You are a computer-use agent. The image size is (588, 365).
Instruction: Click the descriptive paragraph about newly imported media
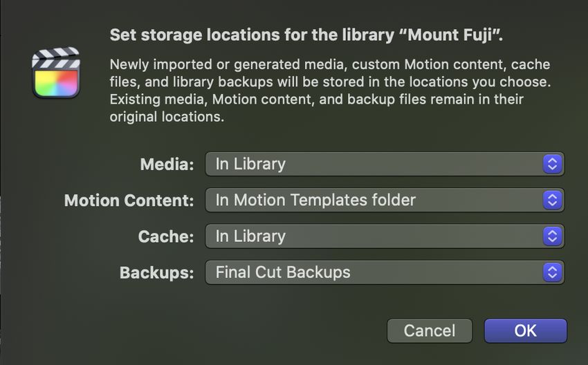330,91
